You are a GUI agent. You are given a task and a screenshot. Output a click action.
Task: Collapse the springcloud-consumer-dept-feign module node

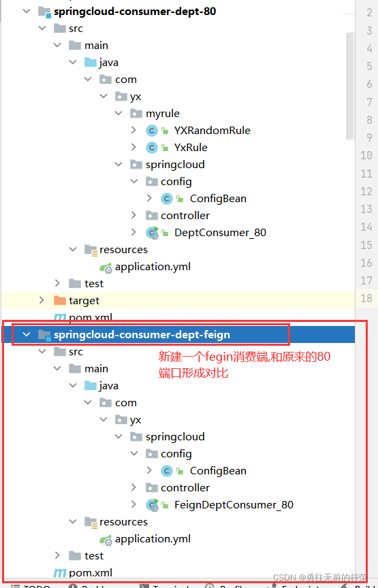27,335
